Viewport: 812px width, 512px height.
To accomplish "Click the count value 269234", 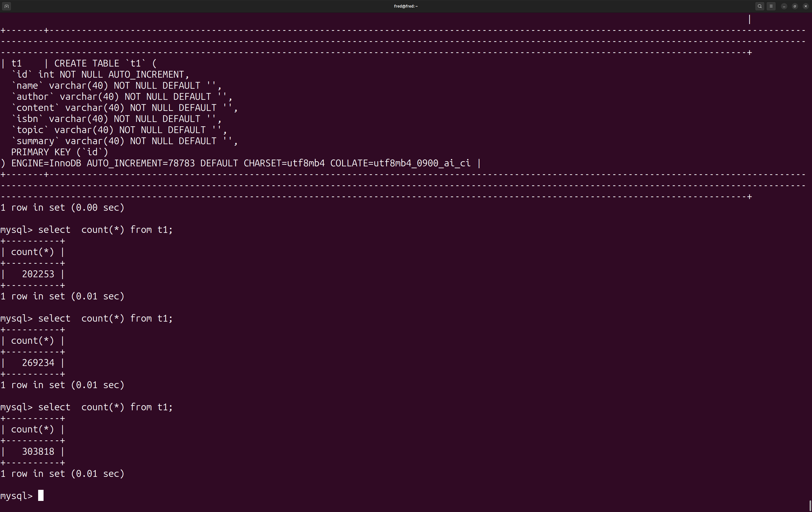I will 38,363.
